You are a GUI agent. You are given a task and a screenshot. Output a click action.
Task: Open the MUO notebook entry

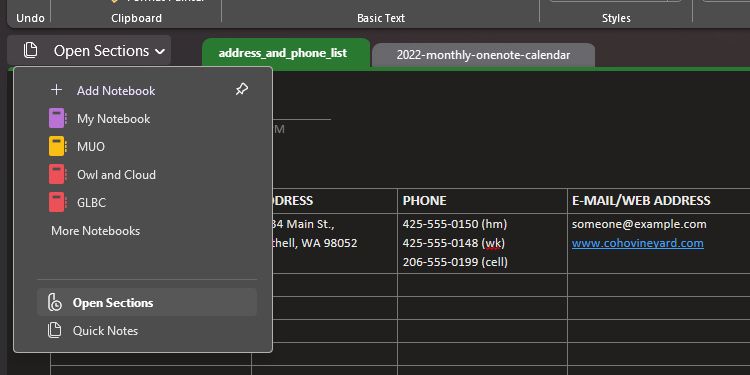click(91, 146)
